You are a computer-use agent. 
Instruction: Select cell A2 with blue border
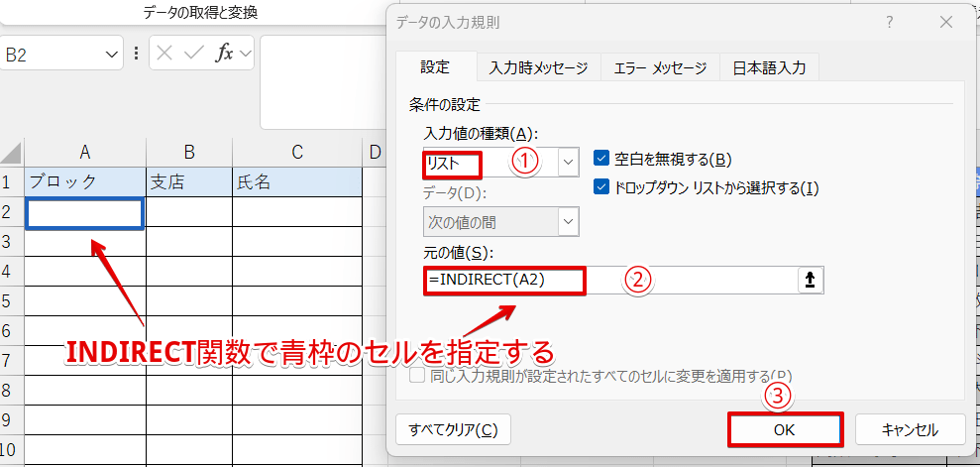(85, 213)
